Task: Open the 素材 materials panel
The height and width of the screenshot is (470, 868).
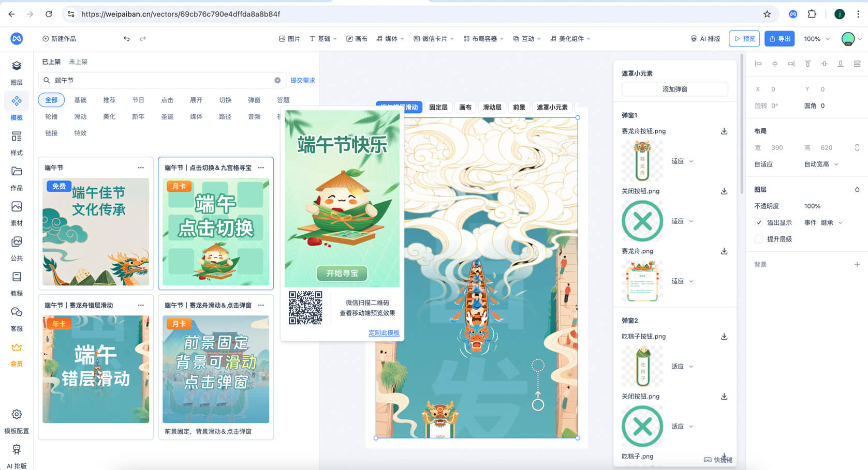Action: pos(17,213)
